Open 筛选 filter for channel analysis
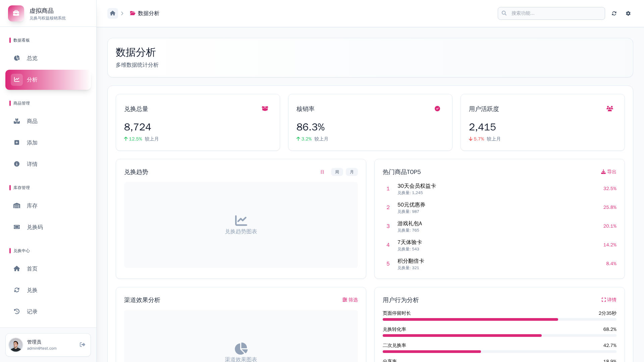 tap(350, 300)
